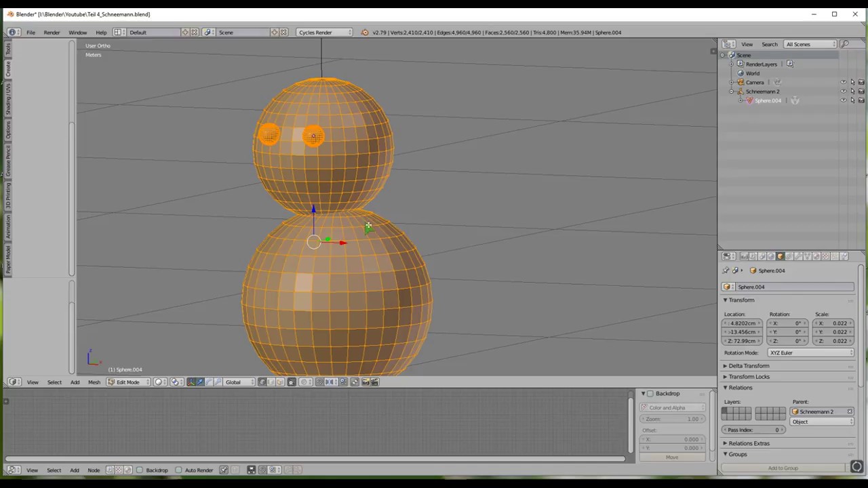The width and height of the screenshot is (868, 488).
Task: Open the Particles properties tab
Action: coord(835,256)
